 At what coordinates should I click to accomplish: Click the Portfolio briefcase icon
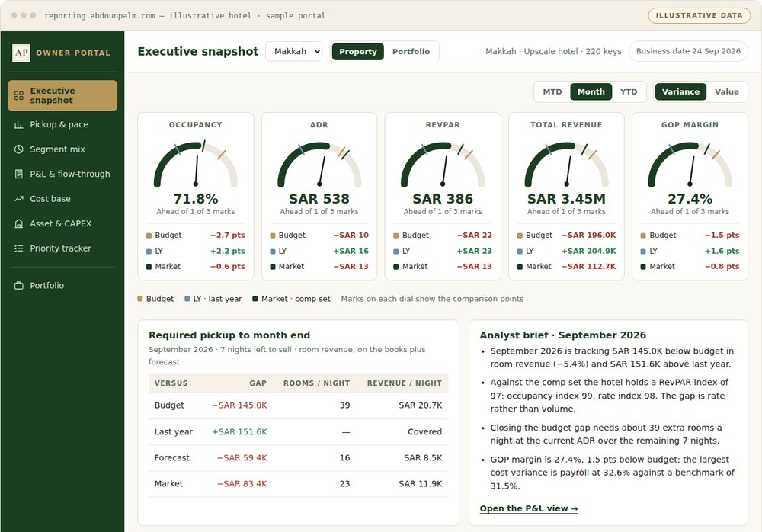(19, 286)
